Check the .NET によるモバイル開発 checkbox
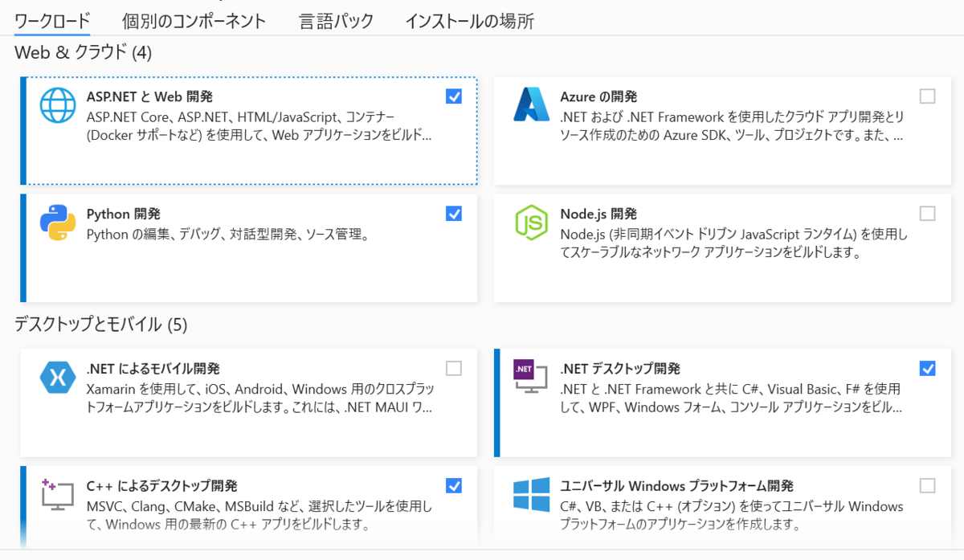Image resolution: width=964 pixels, height=560 pixels. pyautogui.click(x=454, y=369)
